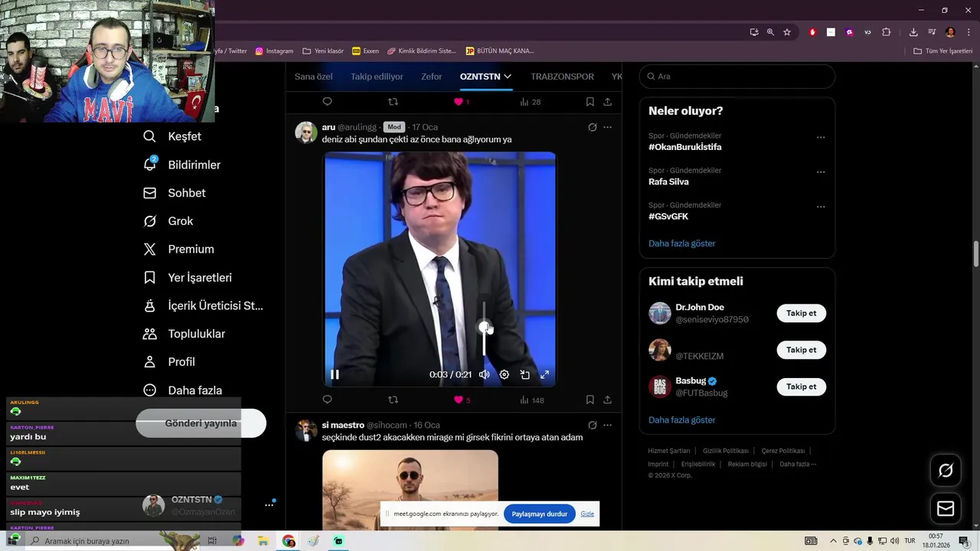Bookmark aru's video post
980x551 pixels.
coord(590,399)
